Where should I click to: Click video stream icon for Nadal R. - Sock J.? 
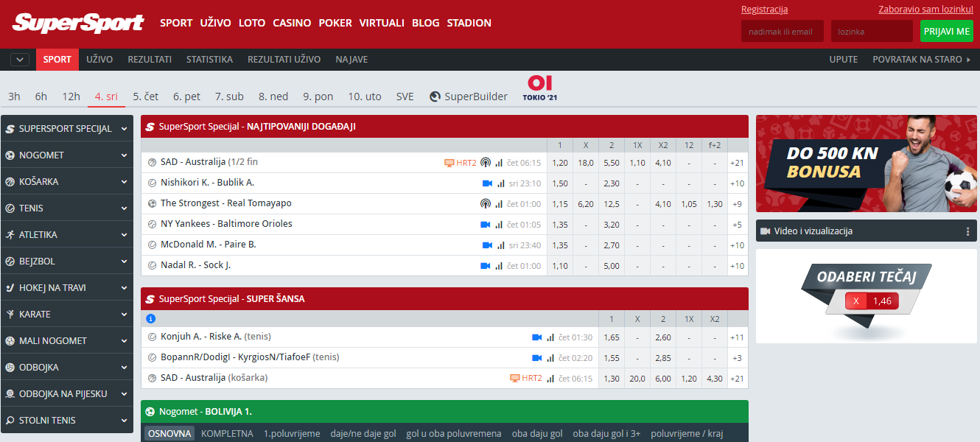485,266
